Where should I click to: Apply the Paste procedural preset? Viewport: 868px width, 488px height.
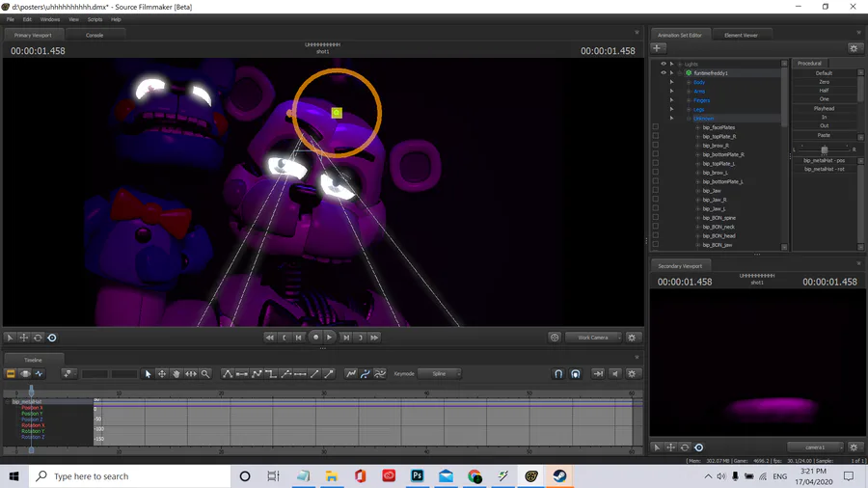tap(824, 135)
